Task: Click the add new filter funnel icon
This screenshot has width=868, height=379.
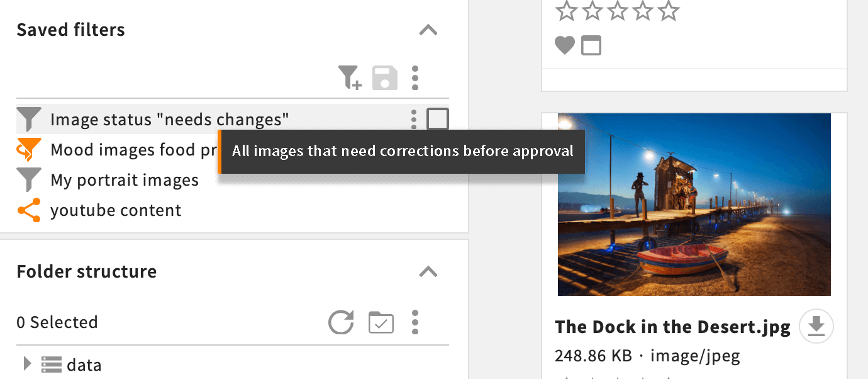Action: pyautogui.click(x=350, y=77)
